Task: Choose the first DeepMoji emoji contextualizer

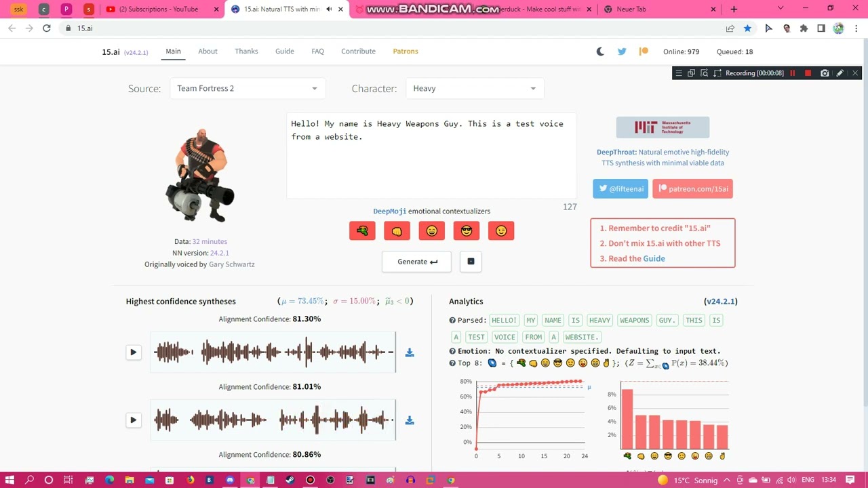Action: (362, 231)
